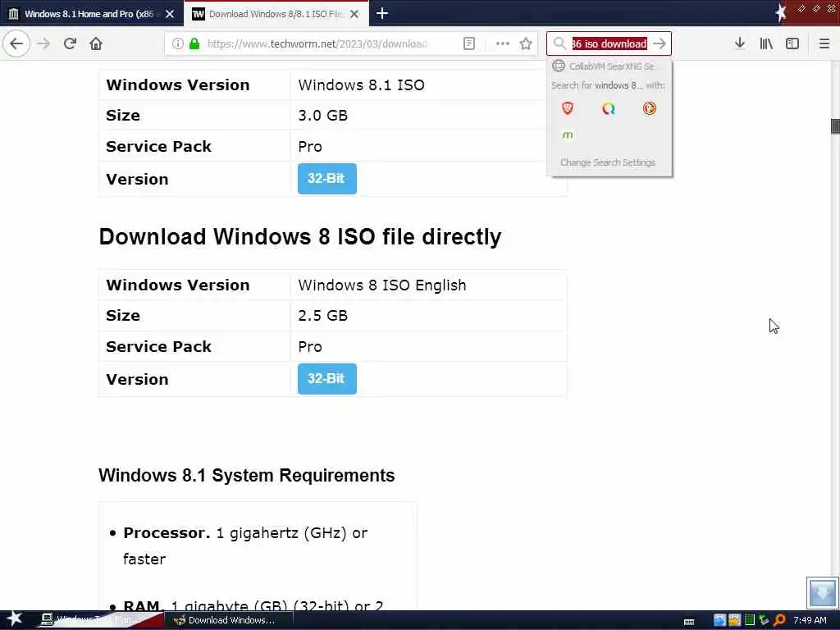Close the Windows 8.1 Home and Pro tab

pyautogui.click(x=170, y=14)
